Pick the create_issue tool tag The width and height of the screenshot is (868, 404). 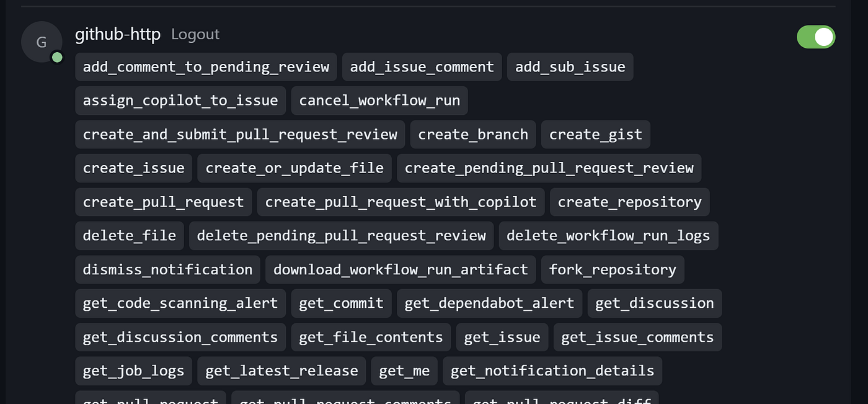134,168
